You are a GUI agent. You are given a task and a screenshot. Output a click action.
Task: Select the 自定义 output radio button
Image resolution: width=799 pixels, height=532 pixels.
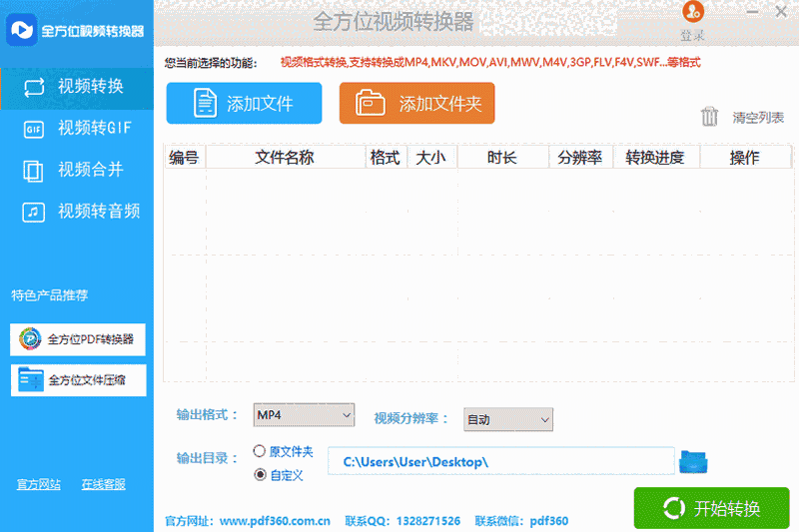click(260, 474)
